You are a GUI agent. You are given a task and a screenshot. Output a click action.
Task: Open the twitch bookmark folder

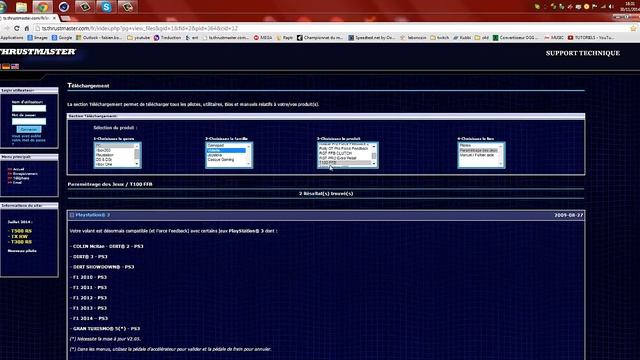coord(440,38)
